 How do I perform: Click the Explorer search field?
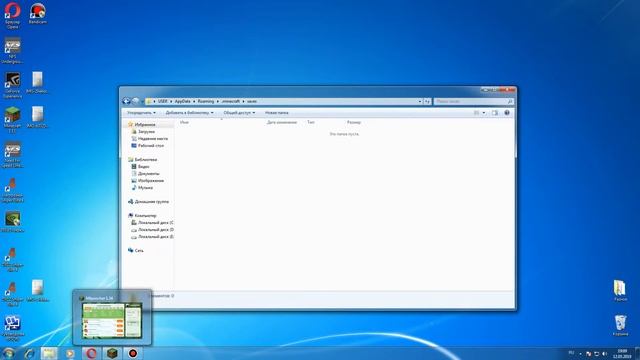tap(473, 101)
